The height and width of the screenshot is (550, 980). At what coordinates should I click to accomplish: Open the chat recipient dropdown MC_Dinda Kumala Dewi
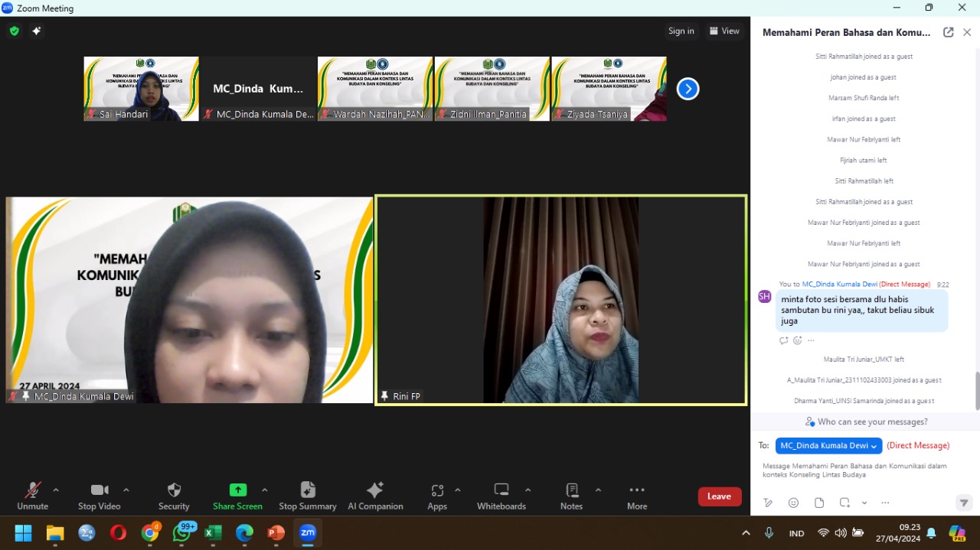click(828, 445)
